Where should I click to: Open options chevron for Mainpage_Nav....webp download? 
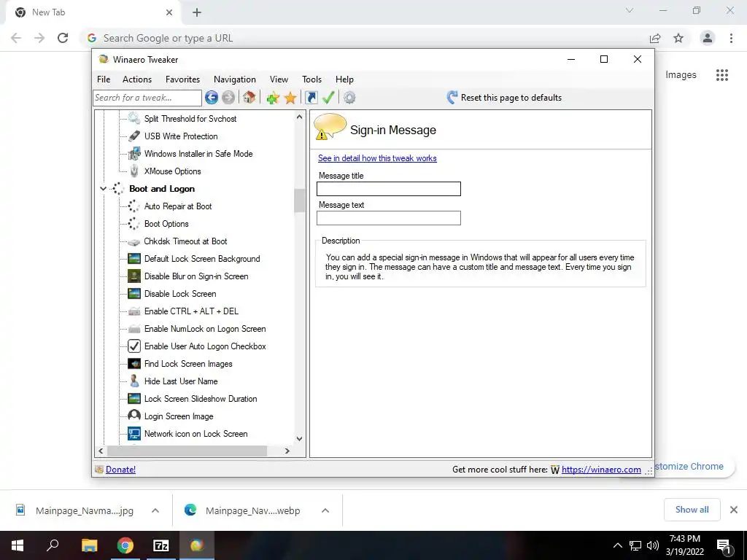pyautogui.click(x=325, y=510)
